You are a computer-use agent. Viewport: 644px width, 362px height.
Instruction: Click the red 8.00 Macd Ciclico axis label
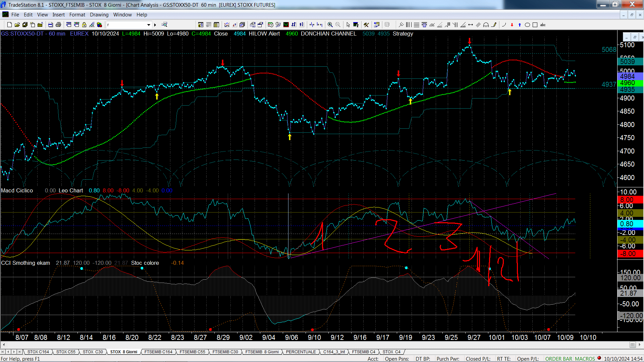[630, 200]
